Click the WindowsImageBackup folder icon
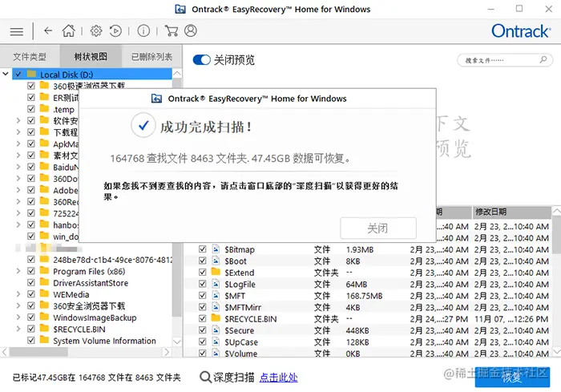 [x=44, y=317]
